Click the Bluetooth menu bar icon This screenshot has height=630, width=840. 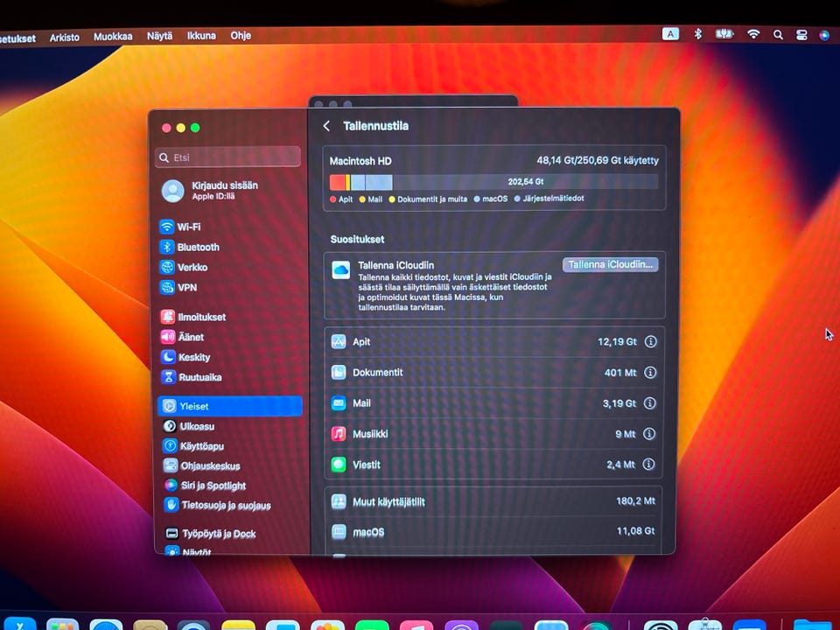(x=697, y=34)
